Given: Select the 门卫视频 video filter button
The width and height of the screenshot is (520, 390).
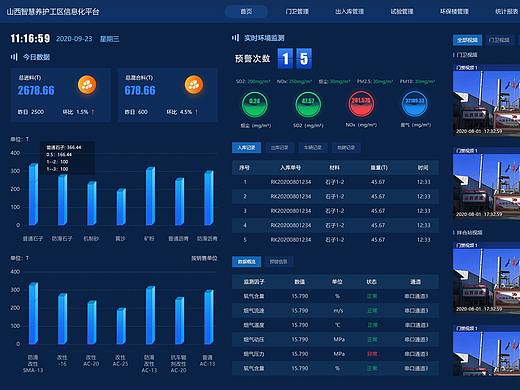Looking at the screenshot, I should coord(499,40).
